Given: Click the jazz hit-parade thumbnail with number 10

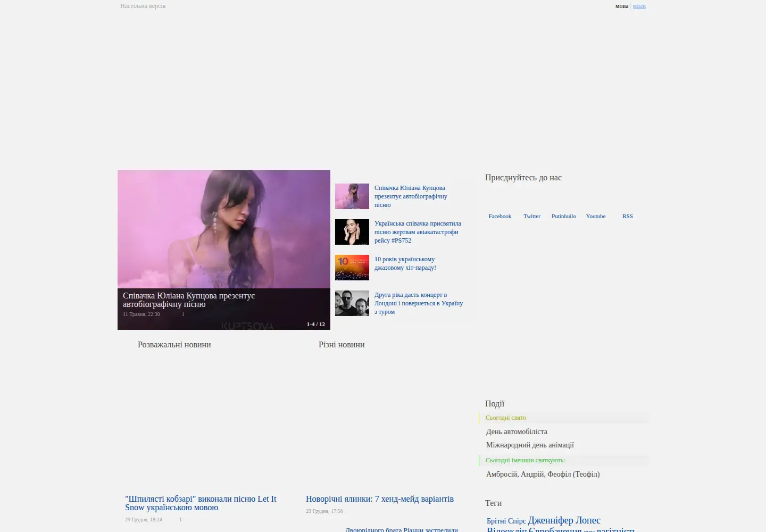Looking at the screenshot, I should 352,268.
